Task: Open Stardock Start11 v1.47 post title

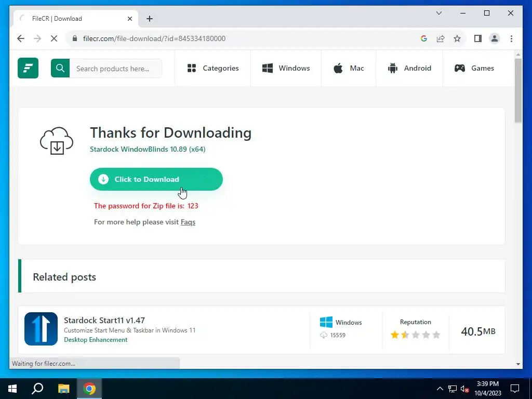Action: point(104,320)
